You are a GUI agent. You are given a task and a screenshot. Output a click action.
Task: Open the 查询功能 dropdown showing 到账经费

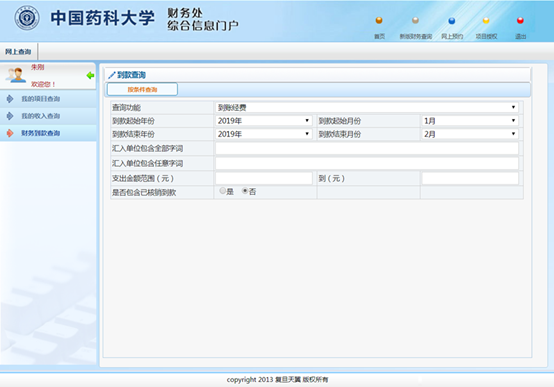pyautogui.click(x=367, y=107)
